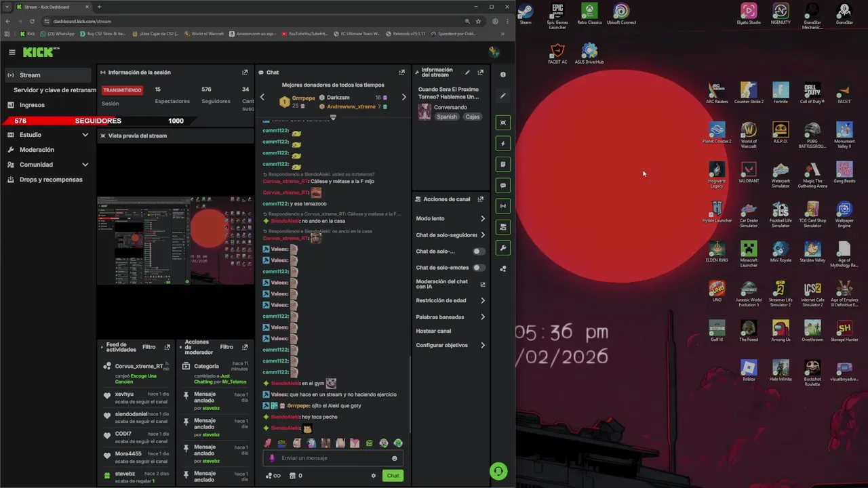Pop out the Feed de actividades panel
Viewport: 868px width, 488px height.
pos(167,347)
